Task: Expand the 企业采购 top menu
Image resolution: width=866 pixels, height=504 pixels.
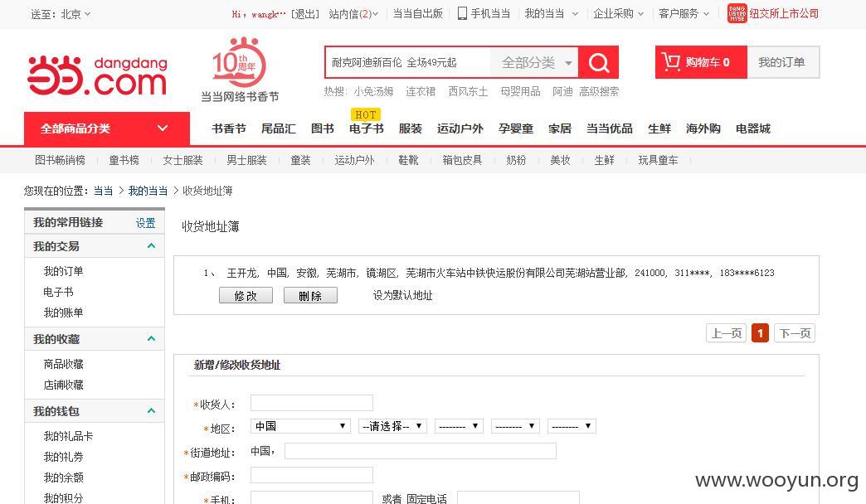Action: [618, 14]
